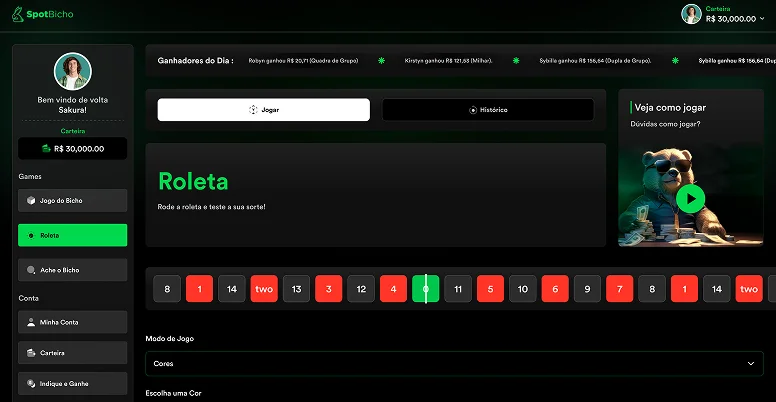Screen dimensions: 776x402
Task: Expand the Carteira dropdown chevron in header
Action: pos(762,19)
